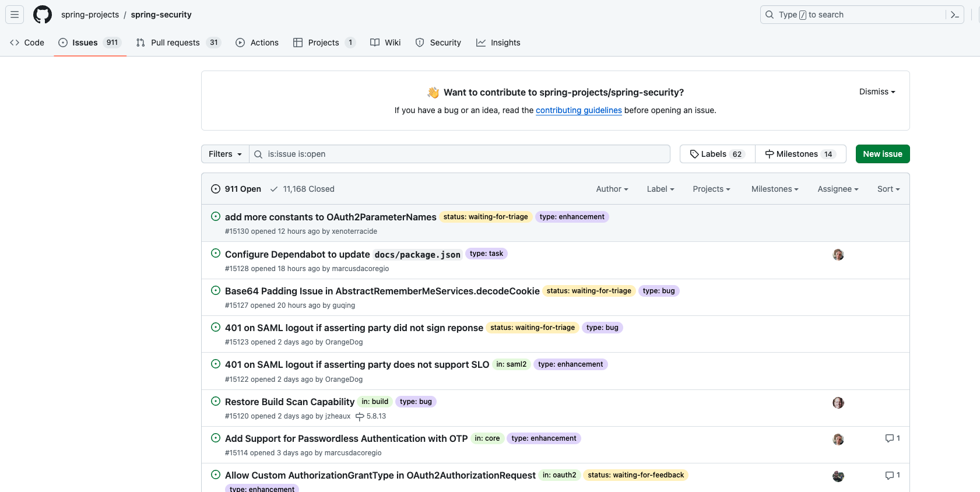Open 'Add Support for Passwordless Authentication with OTP'
The height and width of the screenshot is (492, 980).
click(346, 438)
